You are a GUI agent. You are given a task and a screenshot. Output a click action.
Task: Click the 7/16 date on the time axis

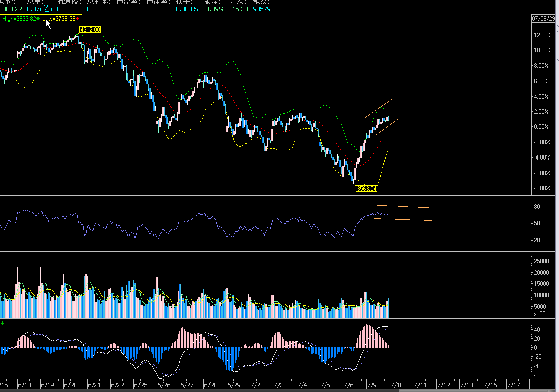490,385
